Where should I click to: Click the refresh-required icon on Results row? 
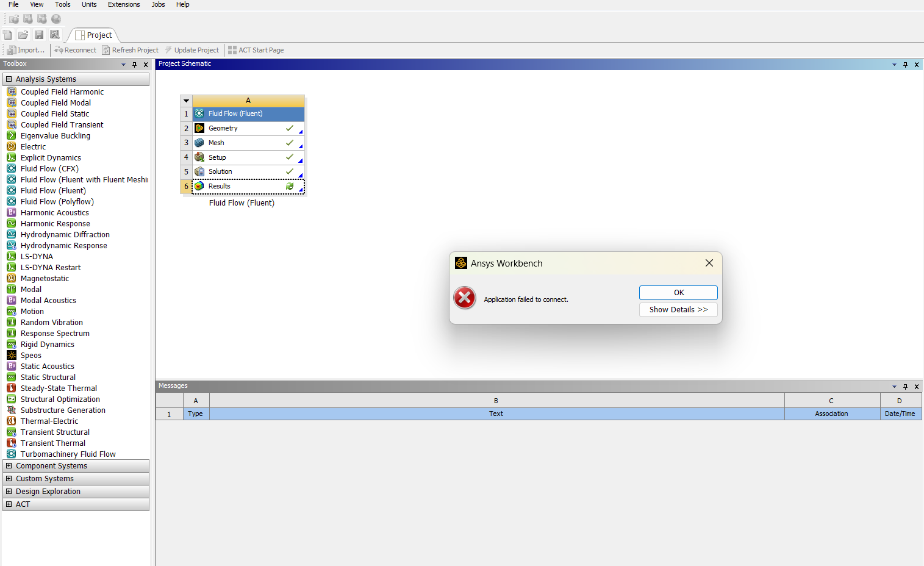pyautogui.click(x=290, y=186)
